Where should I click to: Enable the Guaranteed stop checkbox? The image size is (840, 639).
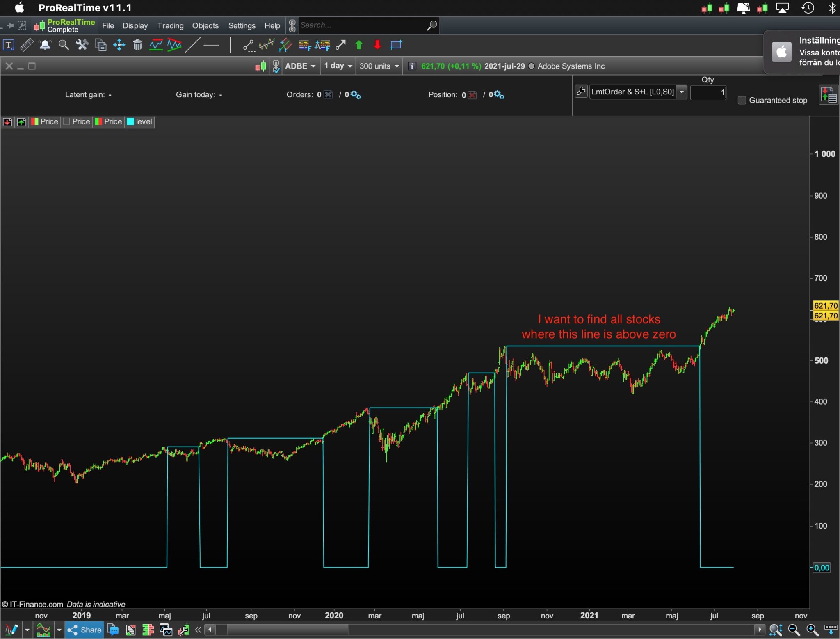pyautogui.click(x=742, y=100)
